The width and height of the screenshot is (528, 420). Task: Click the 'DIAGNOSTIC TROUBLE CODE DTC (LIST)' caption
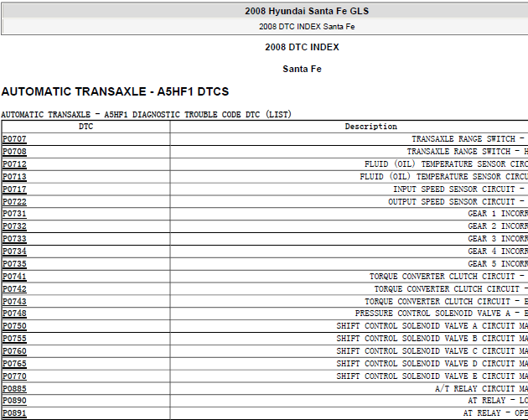tap(212, 115)
